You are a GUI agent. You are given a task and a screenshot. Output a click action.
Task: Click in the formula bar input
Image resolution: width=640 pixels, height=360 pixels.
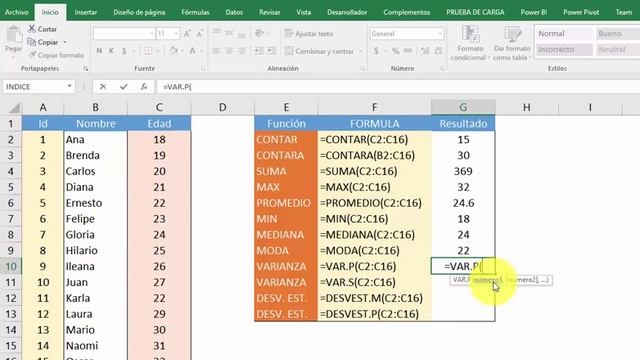tap(398, 87)
